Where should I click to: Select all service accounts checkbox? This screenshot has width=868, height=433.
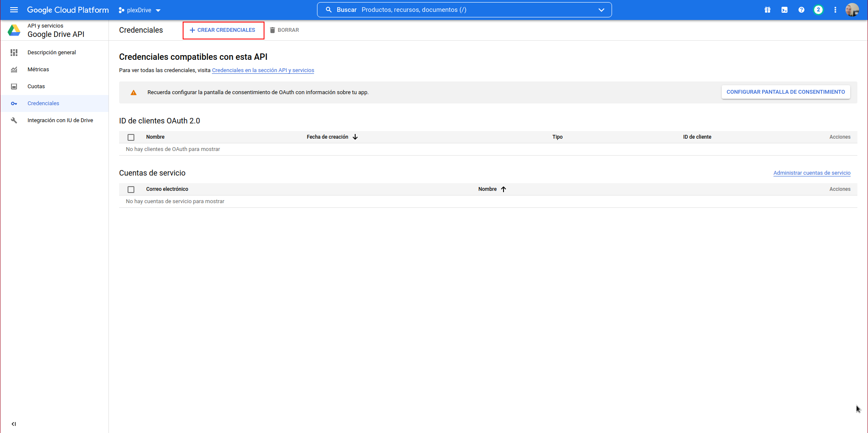pos(131,190)
